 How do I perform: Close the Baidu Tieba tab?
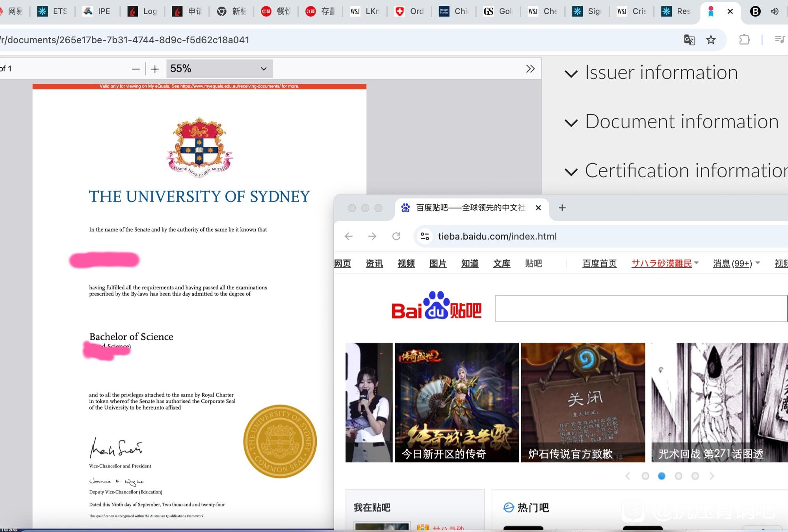click(538, 208)
